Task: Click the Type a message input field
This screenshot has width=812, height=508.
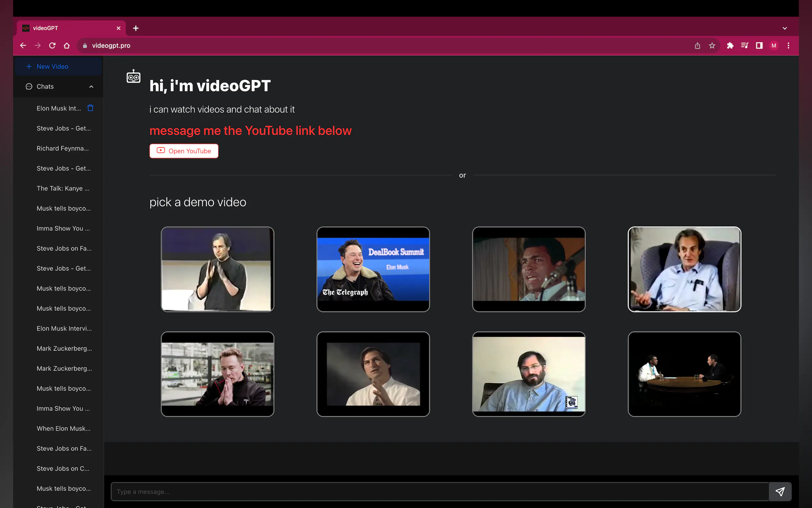Action: click(440, 492)
